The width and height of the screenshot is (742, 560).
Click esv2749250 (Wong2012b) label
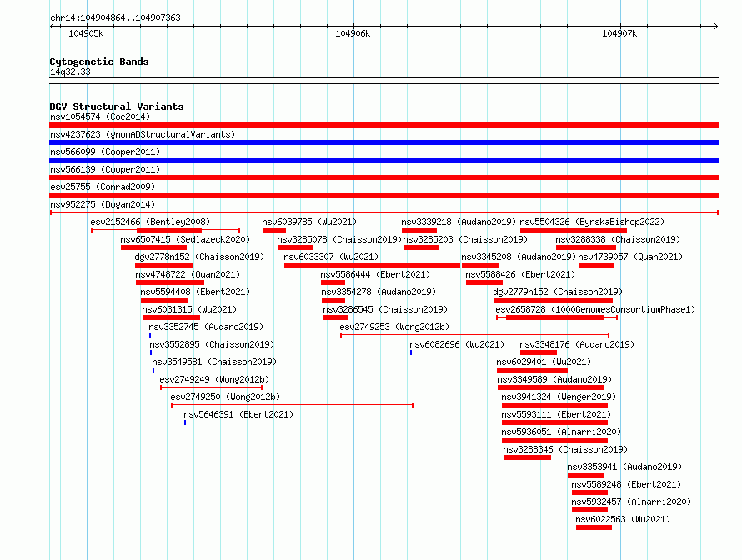(225, 397)
